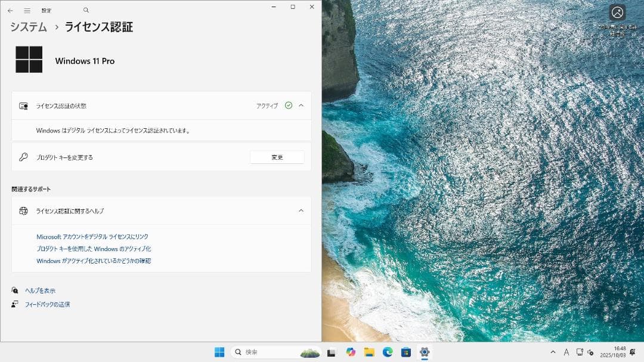The image size is (644, 362).
Task: Click the taskbar search field
Action: click(262, 352)
